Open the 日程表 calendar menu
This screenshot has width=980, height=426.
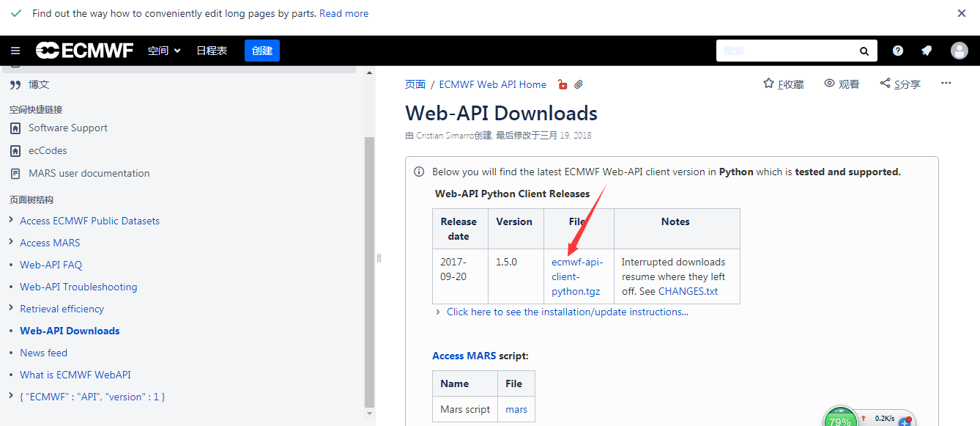coord(212,51)
